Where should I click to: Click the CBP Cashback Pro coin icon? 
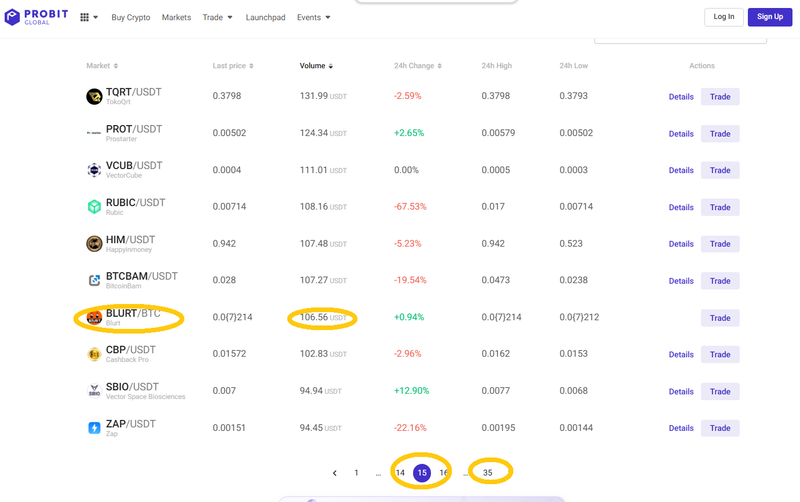tap(94, 354)
